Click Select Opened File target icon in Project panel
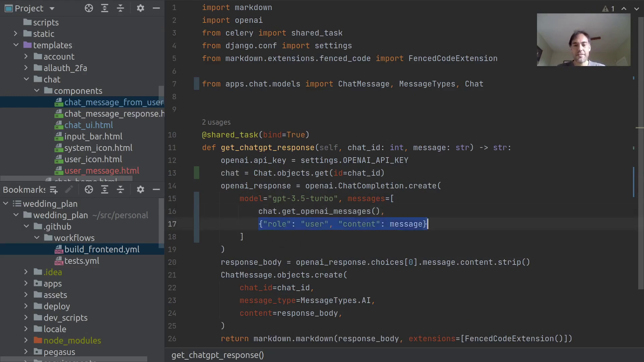 89,8
